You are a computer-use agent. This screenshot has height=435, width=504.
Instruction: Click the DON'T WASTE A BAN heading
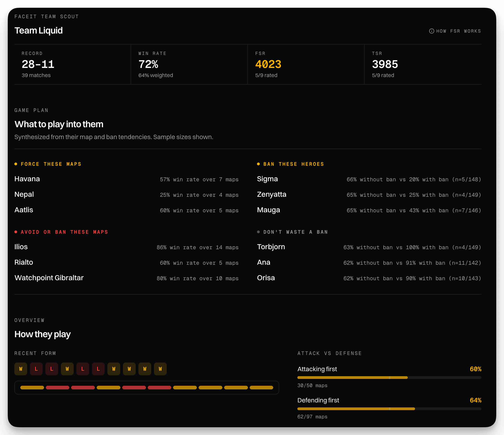point(296,232)
